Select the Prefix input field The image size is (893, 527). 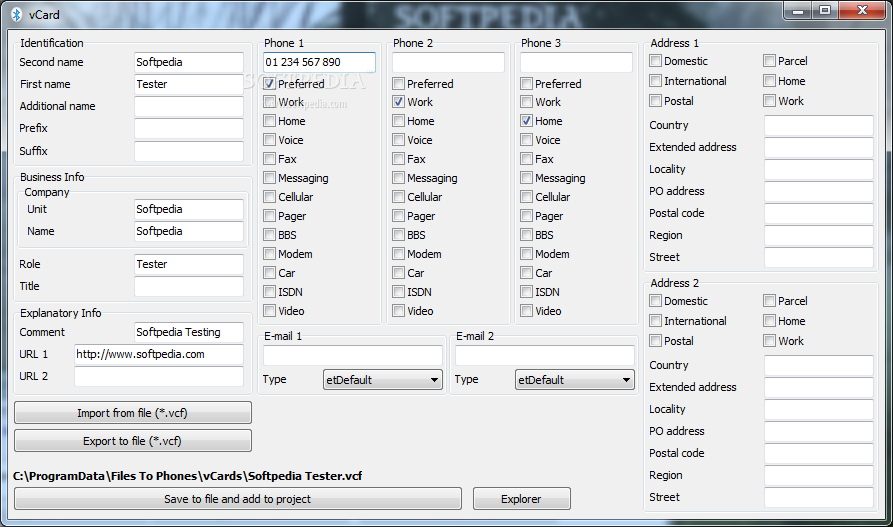[189, 128]
